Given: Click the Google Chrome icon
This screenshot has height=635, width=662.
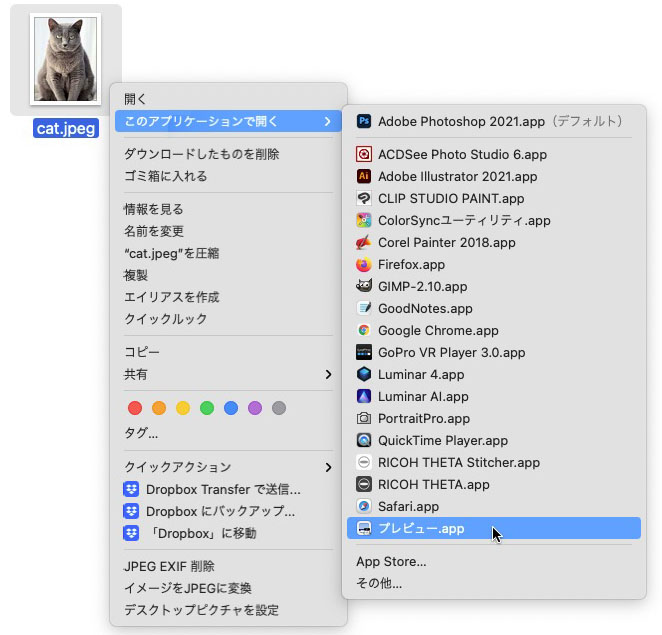Looking at the screenshot, I should (x=364, y=331).
